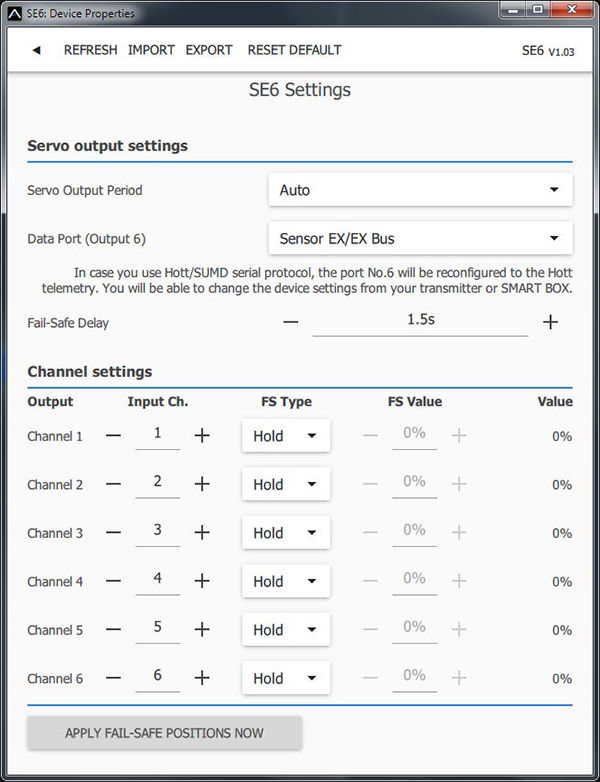This screenshot has width=600, height=782.
Task: Click REFRESH in the top menu
Action: coord(90,50)
